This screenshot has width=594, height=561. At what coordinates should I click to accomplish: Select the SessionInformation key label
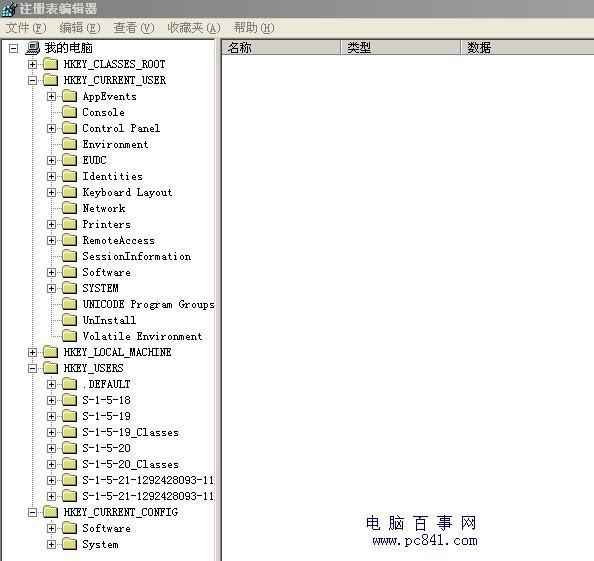tap(137, 256)
